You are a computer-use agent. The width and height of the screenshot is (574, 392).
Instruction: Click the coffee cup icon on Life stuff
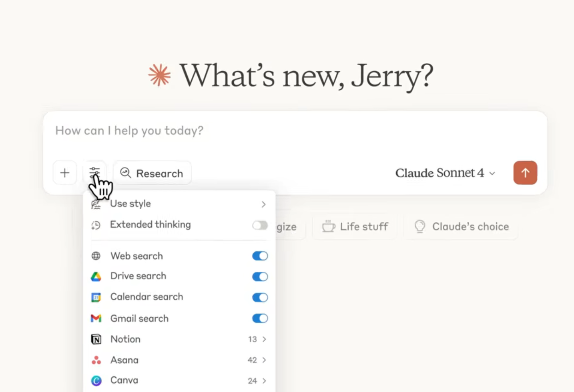[x=328, y=226]
